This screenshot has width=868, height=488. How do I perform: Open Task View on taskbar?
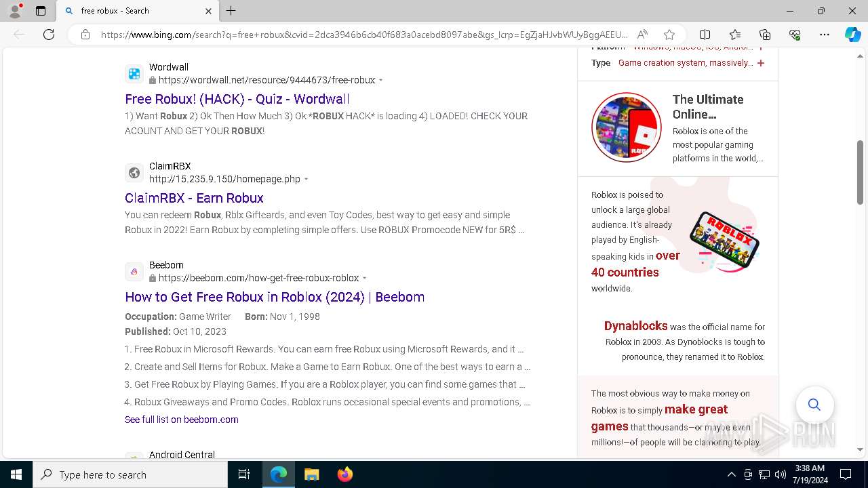coord(244,474)
